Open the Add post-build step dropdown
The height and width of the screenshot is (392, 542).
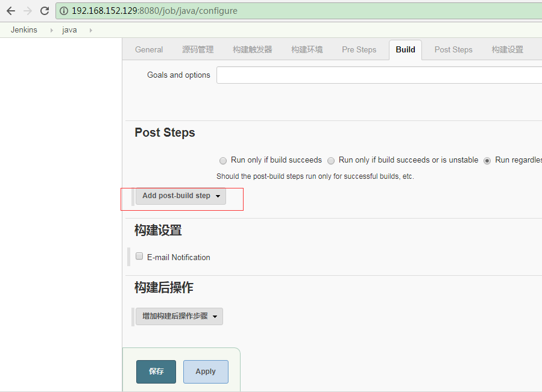click(x=181, y=196)
